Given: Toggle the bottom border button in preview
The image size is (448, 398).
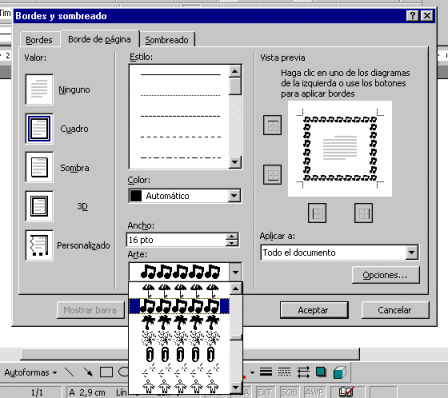Looking at the screenshot, I should (x=272, y=175).
